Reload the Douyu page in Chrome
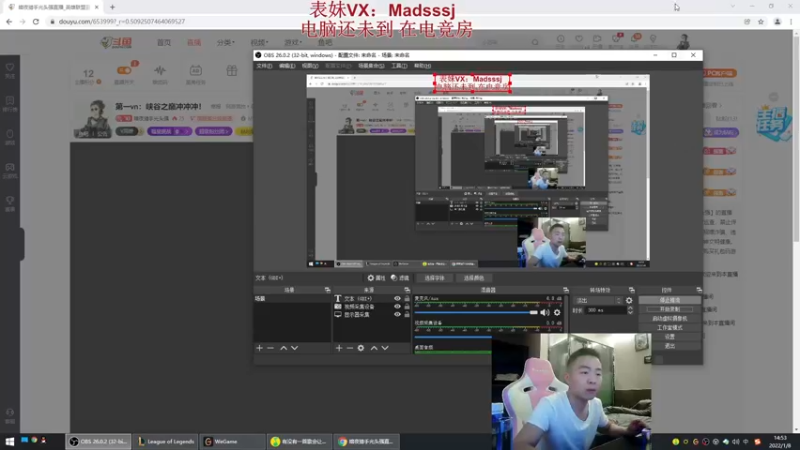The image size is (800, 450). point(36,21)
